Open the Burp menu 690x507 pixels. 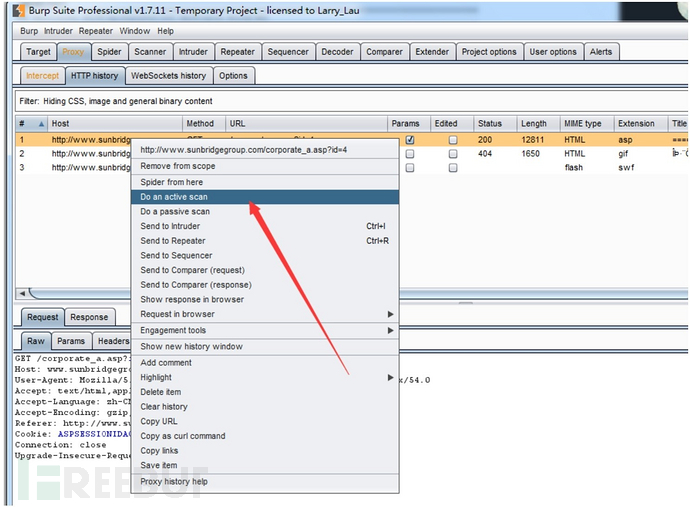(29, 31)
